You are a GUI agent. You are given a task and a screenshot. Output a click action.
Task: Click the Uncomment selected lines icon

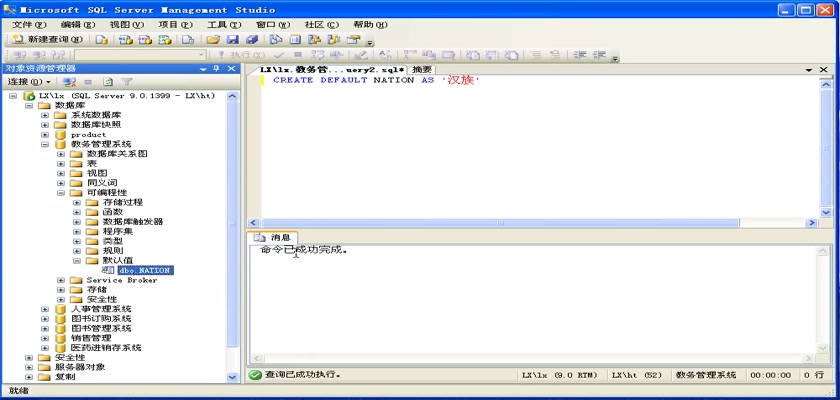554,55
